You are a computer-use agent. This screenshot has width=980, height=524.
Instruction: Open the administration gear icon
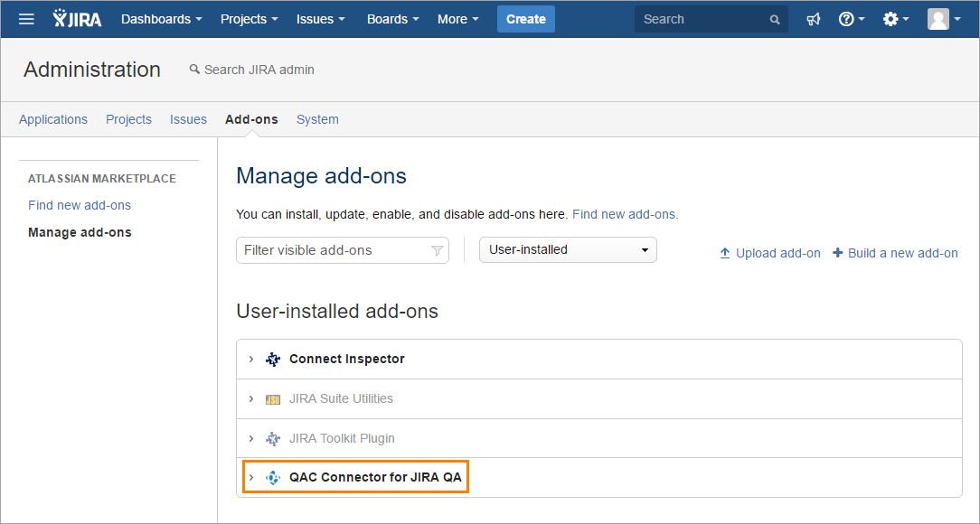coord(890,18)
